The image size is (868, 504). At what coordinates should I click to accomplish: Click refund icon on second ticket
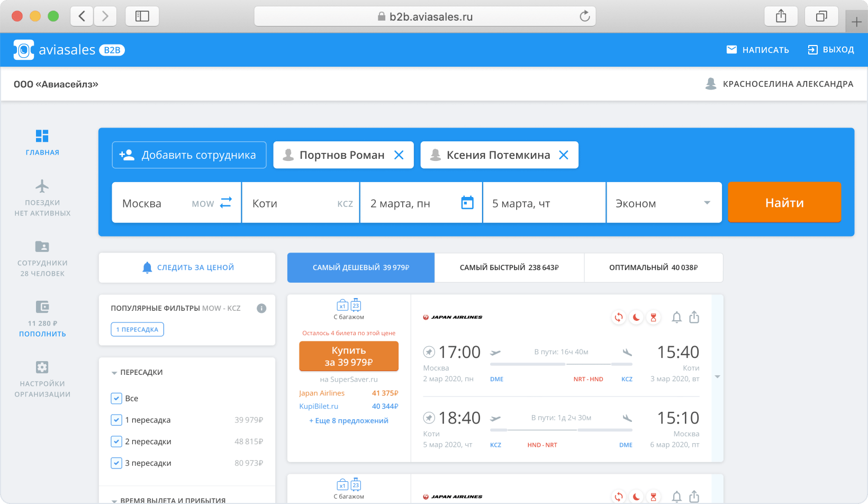coord(618,497)
